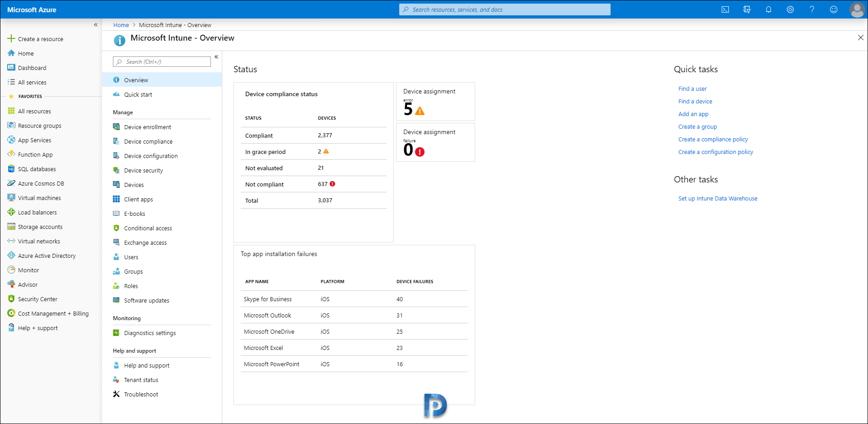Open the Devices icon
The image size is (868, 424).
coord(116,185)
